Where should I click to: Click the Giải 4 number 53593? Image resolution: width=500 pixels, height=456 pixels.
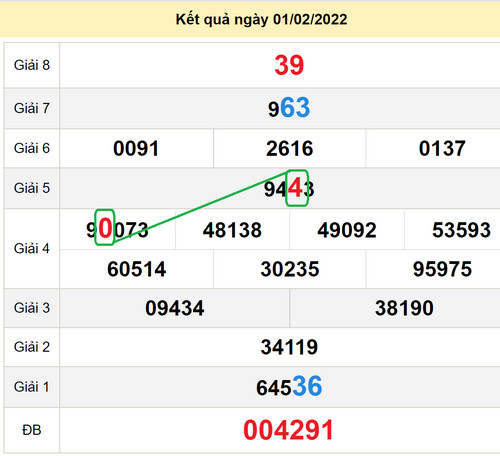coord(461,230)
